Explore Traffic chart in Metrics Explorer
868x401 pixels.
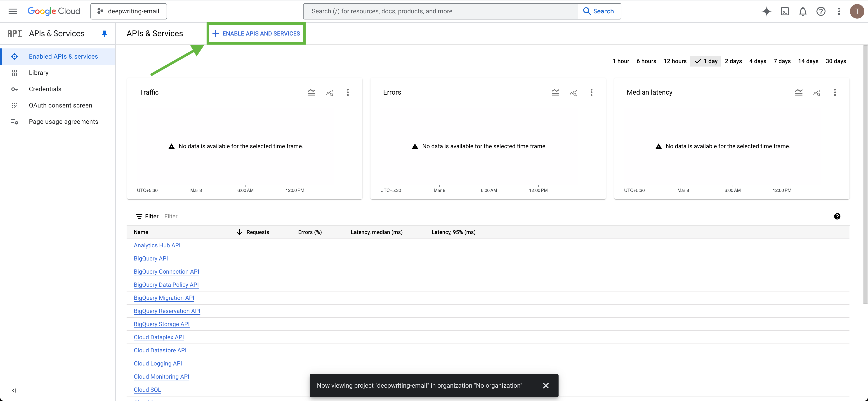point(330,92)
